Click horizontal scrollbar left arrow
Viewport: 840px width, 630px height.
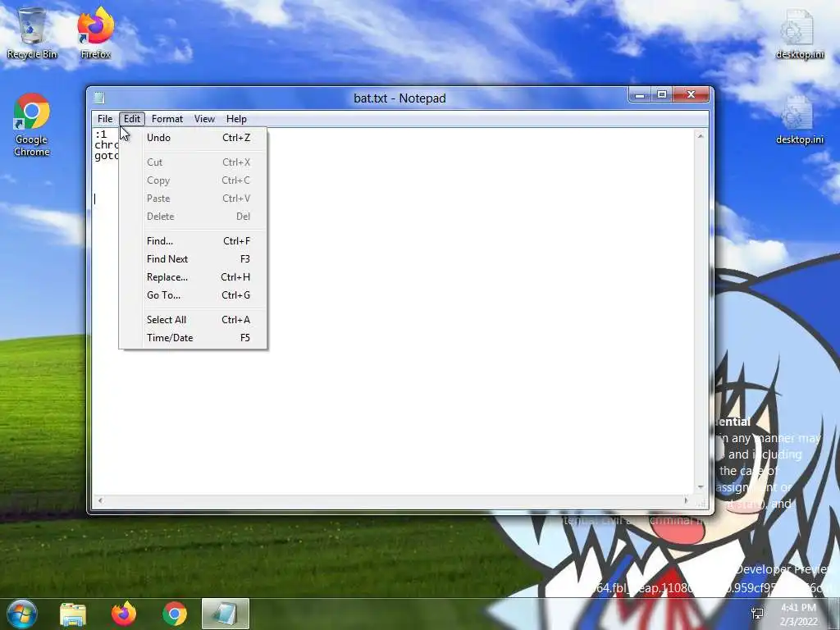99,500
